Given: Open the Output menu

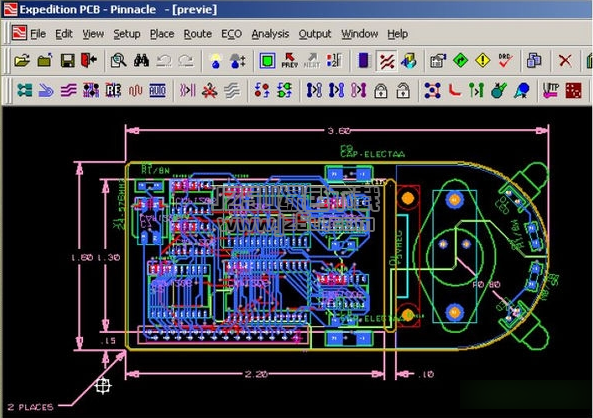Looking at the screenshot, I should click(x=315, y=34).
